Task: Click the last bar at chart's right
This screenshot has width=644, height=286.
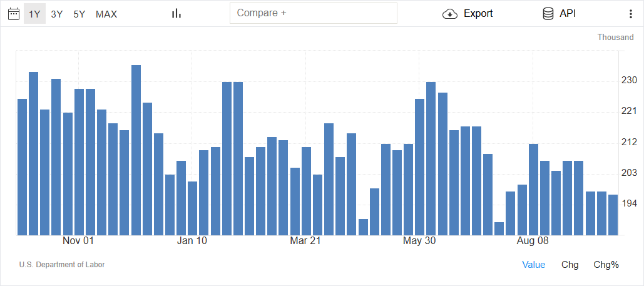Action: click(613, 215)
